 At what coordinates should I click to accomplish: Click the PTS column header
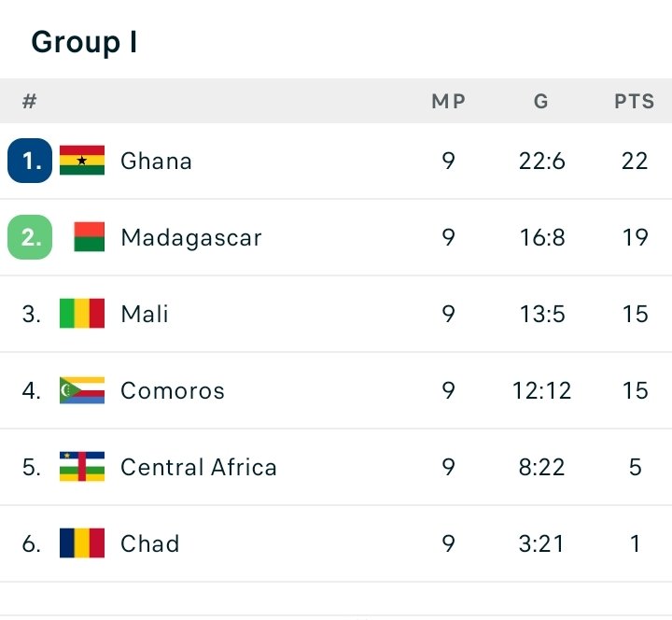coord(635,102)
